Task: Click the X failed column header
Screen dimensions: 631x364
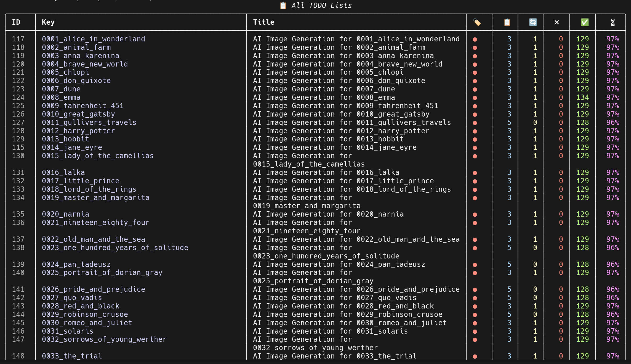Action: tap(557, 22)
